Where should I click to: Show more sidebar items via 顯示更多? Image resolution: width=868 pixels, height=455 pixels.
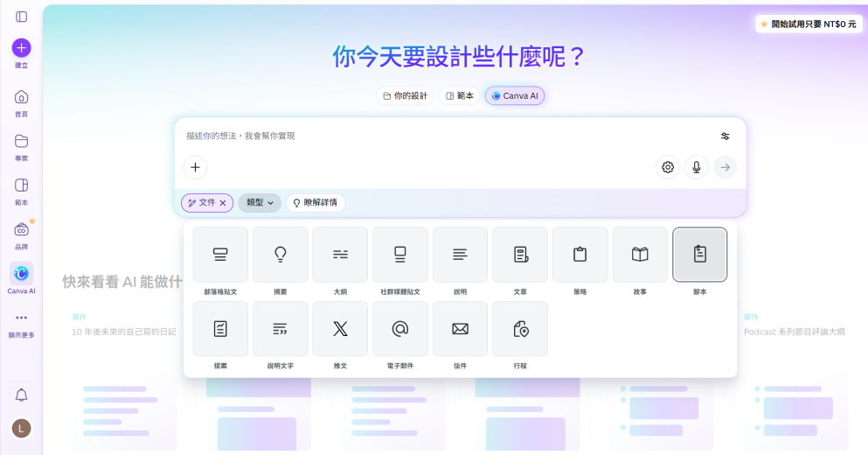(22, 325)
